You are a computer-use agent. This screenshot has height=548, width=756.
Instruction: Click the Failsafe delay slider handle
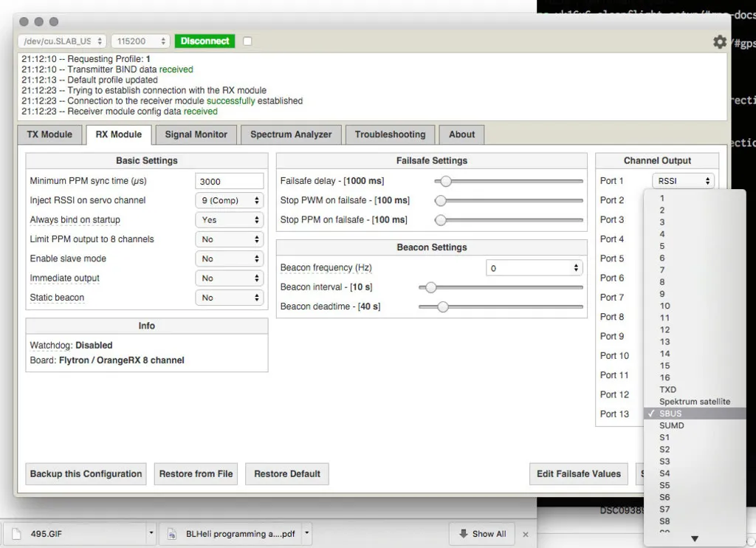(x=445, y=181)
